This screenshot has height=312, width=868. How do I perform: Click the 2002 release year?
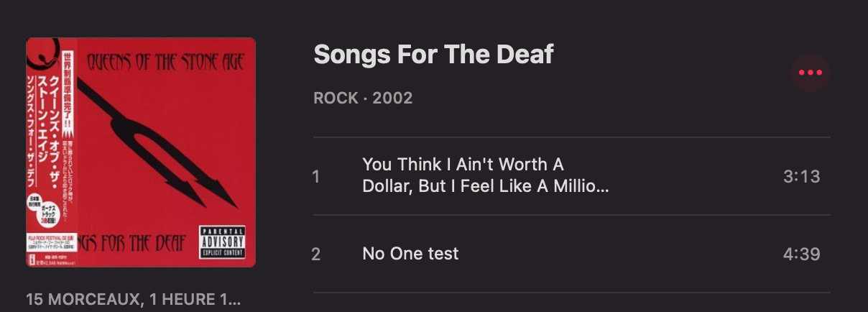click(x=393, y=98)
